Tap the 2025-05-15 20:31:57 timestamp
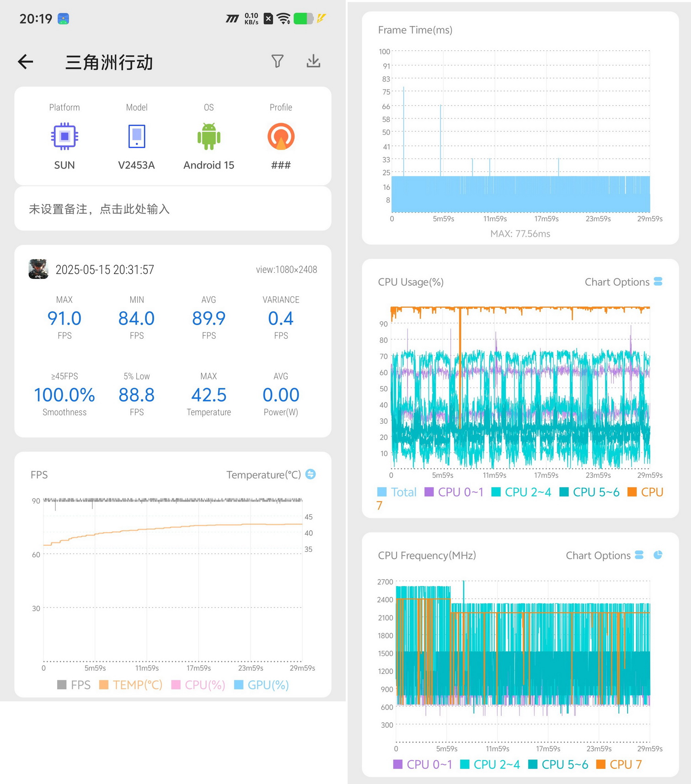The width and height of the screenshot is (691, 784). 105,270
